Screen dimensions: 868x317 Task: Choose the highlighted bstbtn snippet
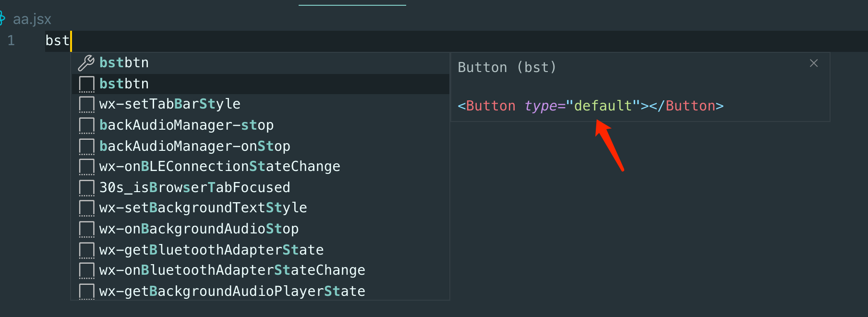(x=124, y=84)
